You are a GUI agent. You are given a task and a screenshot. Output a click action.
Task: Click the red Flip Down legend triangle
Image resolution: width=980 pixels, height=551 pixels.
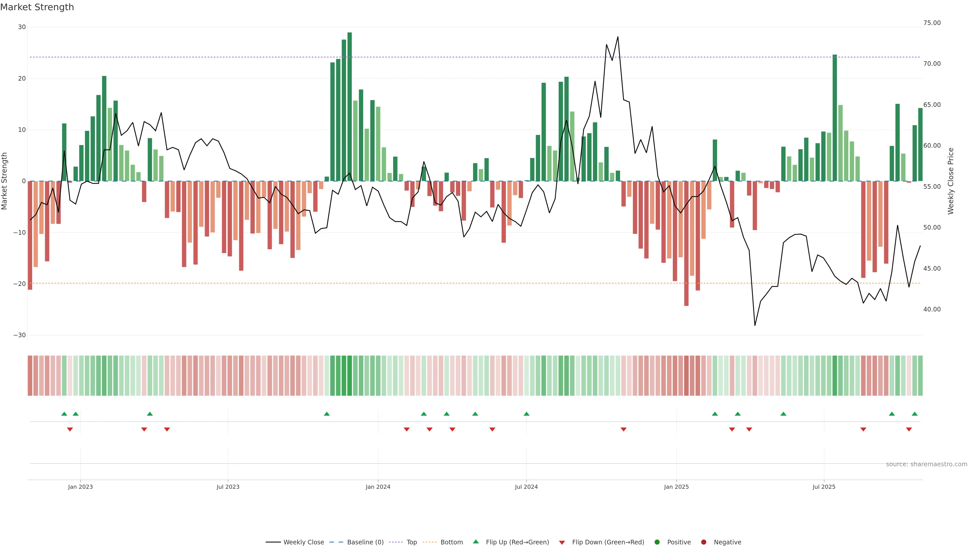(562, 543)
